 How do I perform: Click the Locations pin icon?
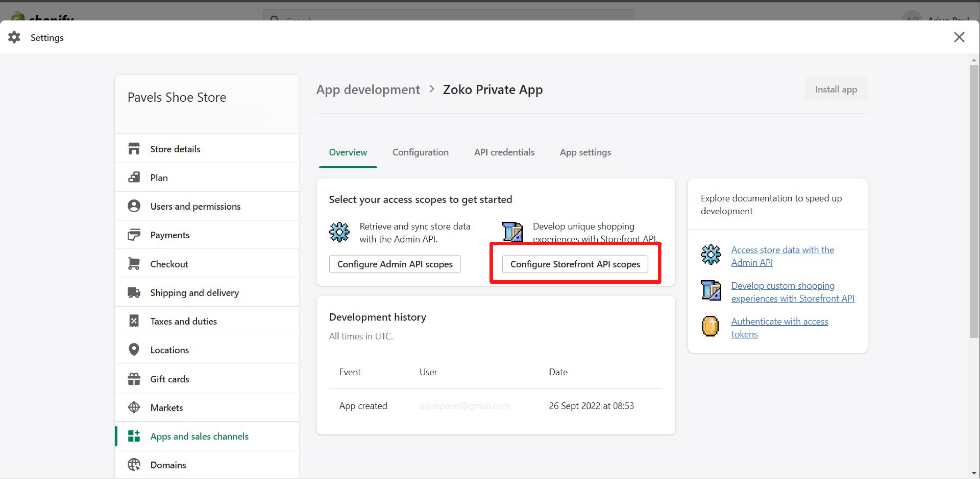[134, 350]
